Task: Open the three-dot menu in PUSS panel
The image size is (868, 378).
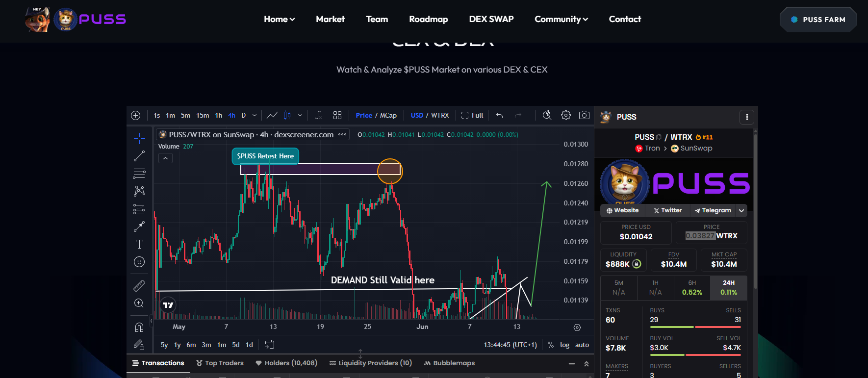Action: tap(747, 117)
